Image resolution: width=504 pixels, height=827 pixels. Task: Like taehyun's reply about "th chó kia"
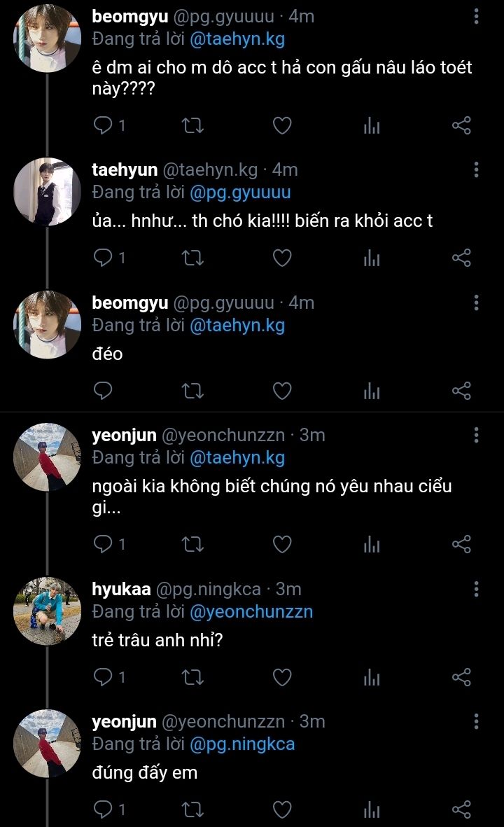tap(281, 258)
